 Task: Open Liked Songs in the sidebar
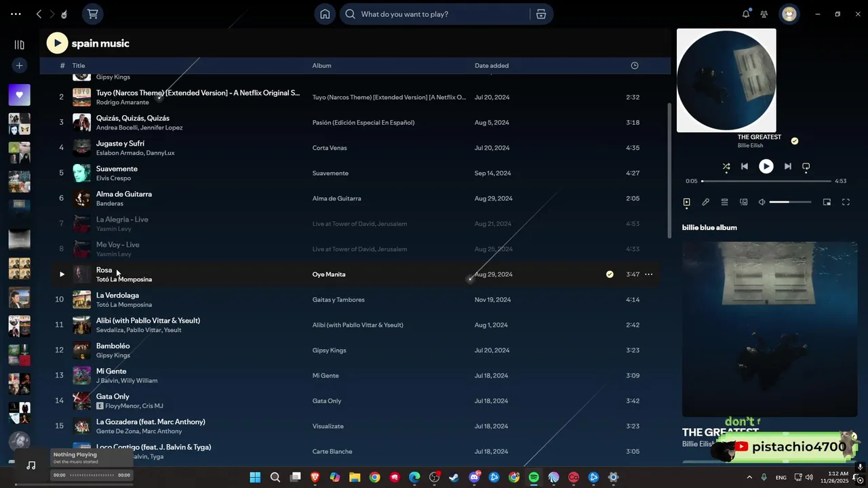tap(19, 95)
